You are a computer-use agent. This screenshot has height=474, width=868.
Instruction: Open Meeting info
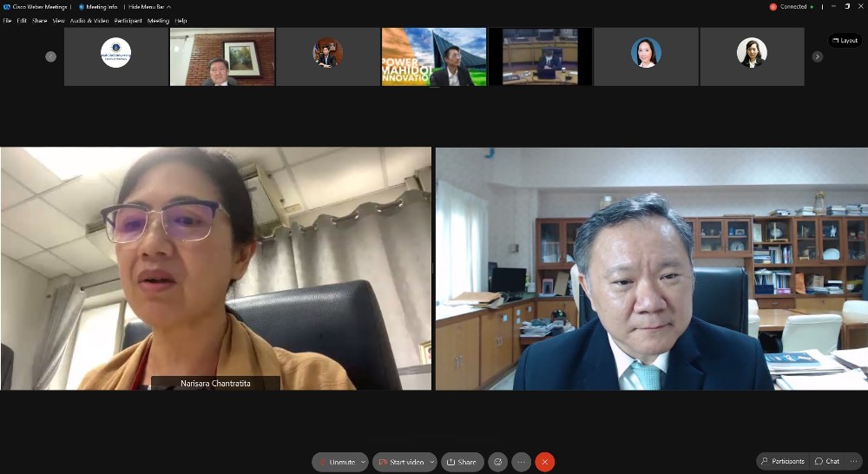click(x=98, y=7)
